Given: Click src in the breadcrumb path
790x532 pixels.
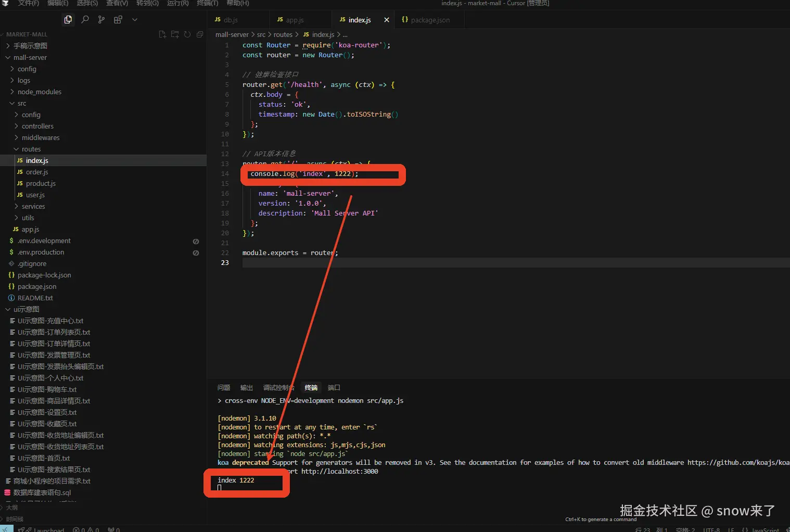Looking at the screenshot, I should coord(261,35).
